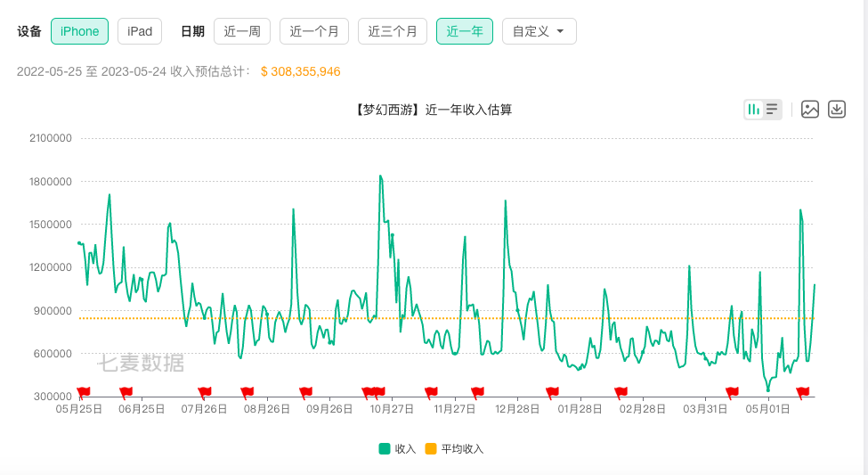Choose the 近一周 date range
Image resolution: width=868 pixels, height=475 pixels.
pyautogui.click(x=242, y=31)
